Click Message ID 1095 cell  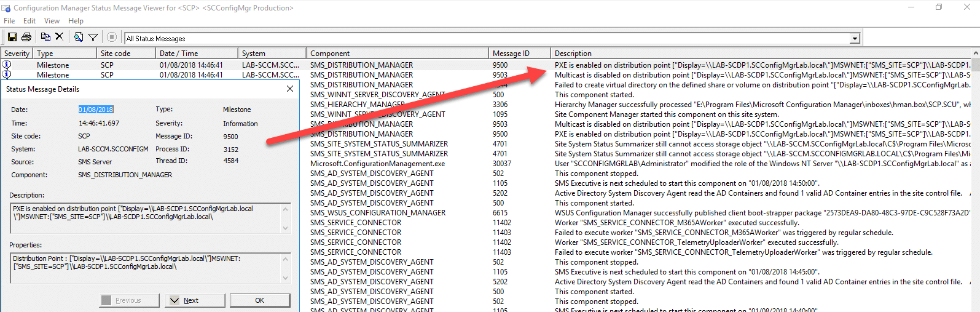[500, 114]
